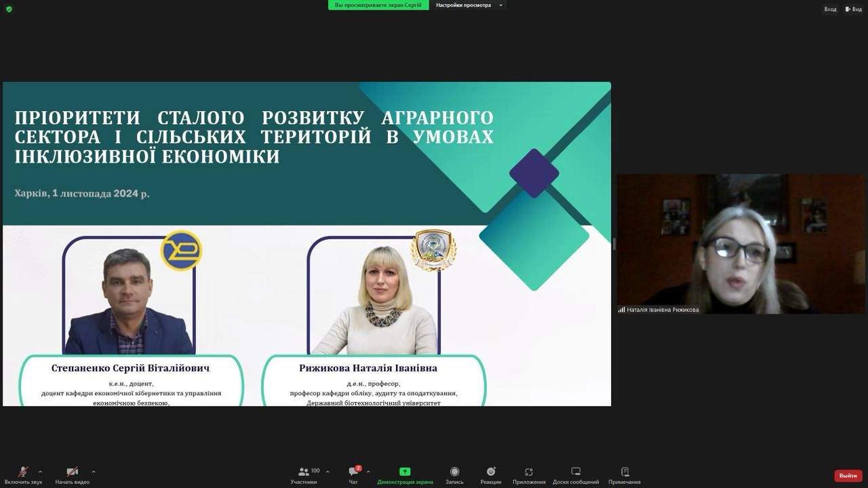This screenshot has height=488, width=868.
Task: Click the green Демонстрация экрана share icon
Action: [x=405, y=472]
